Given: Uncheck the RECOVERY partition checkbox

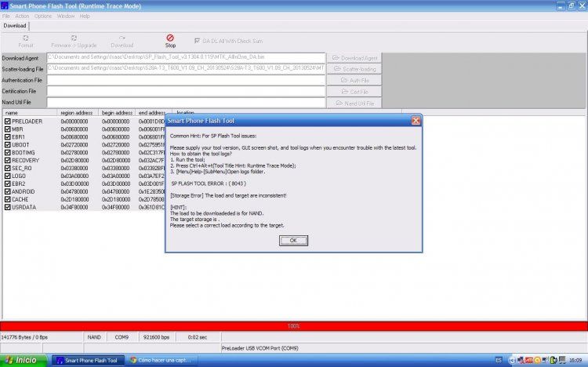Looking at the screenshot, I should [8, 160].
